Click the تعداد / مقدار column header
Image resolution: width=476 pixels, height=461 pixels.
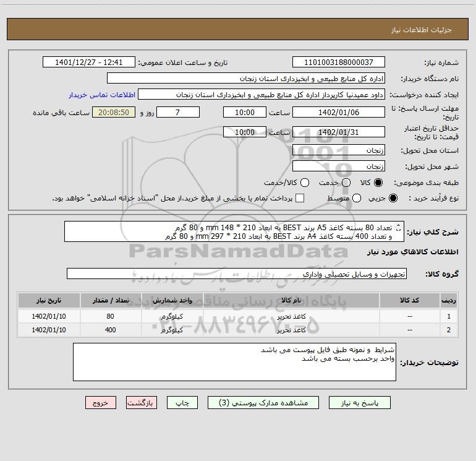tap(111, 300)
